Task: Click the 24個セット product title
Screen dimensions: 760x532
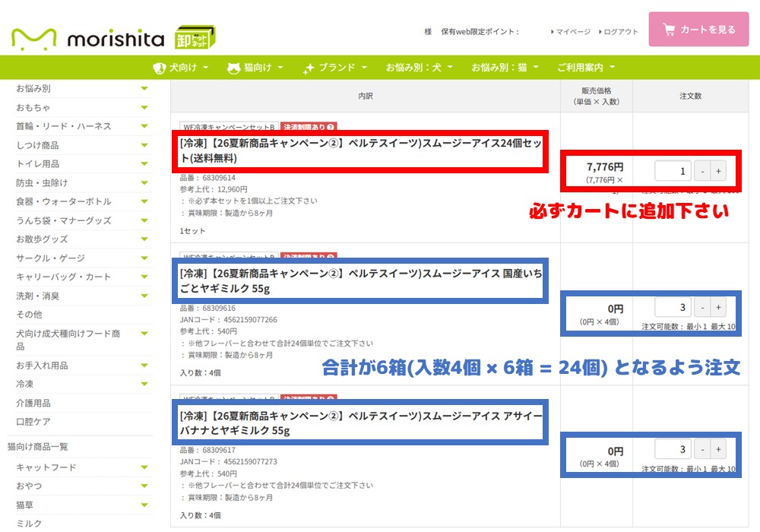Action: (x=360, y=150)
